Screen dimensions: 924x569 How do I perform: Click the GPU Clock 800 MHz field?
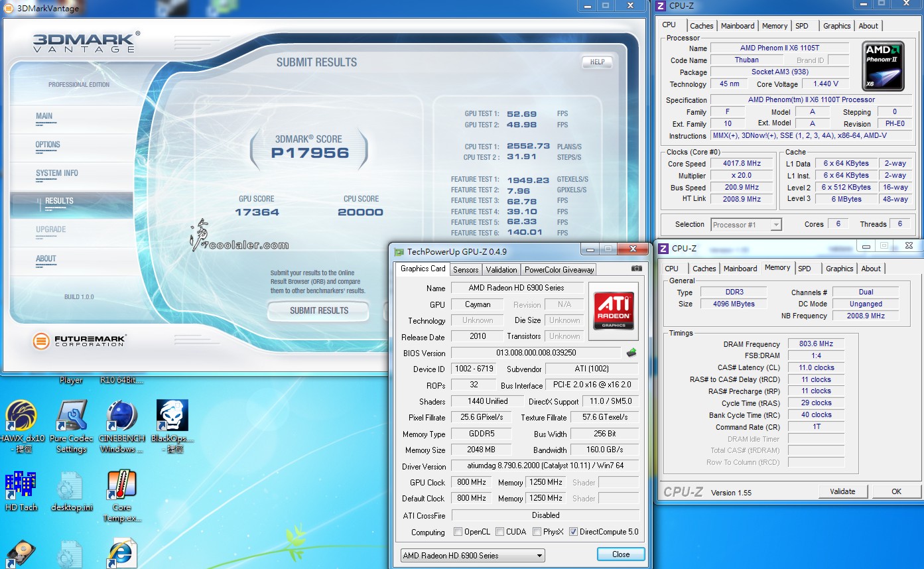pos(472,482)
